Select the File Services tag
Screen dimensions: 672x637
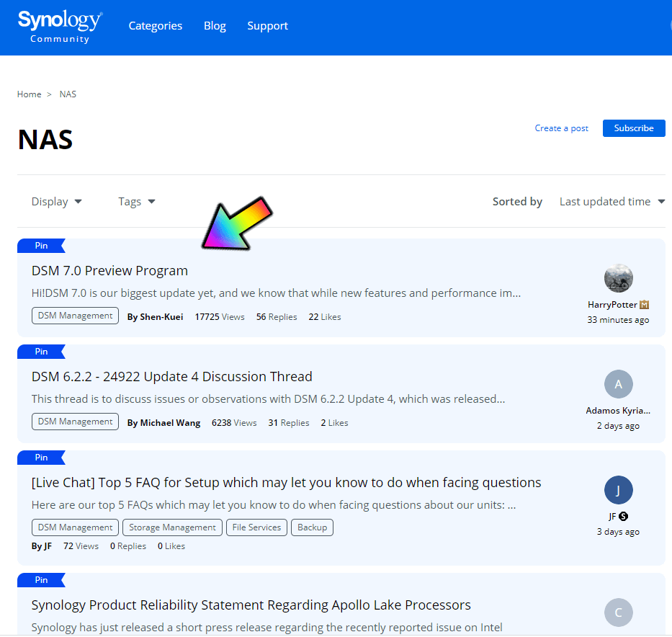click(256, 527)
